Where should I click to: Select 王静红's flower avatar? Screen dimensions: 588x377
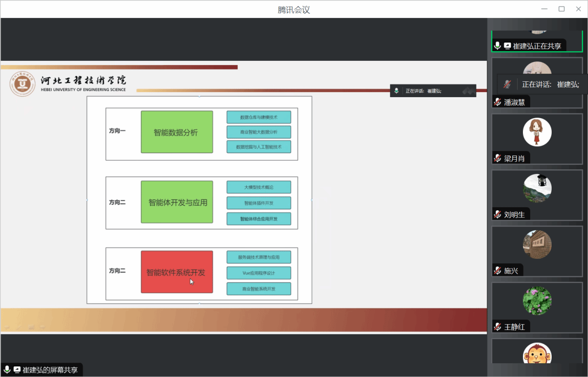tap(537, 301)
